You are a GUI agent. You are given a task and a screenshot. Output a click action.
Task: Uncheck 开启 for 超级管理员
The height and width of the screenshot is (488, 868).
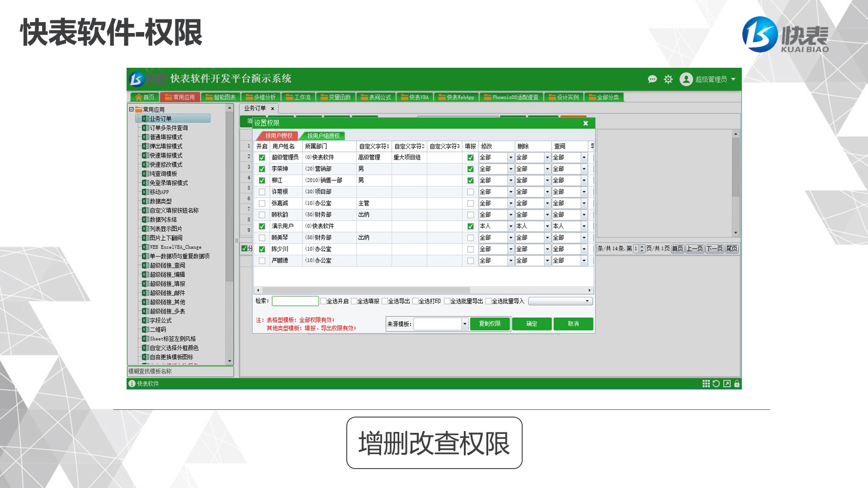pos(262,158)
